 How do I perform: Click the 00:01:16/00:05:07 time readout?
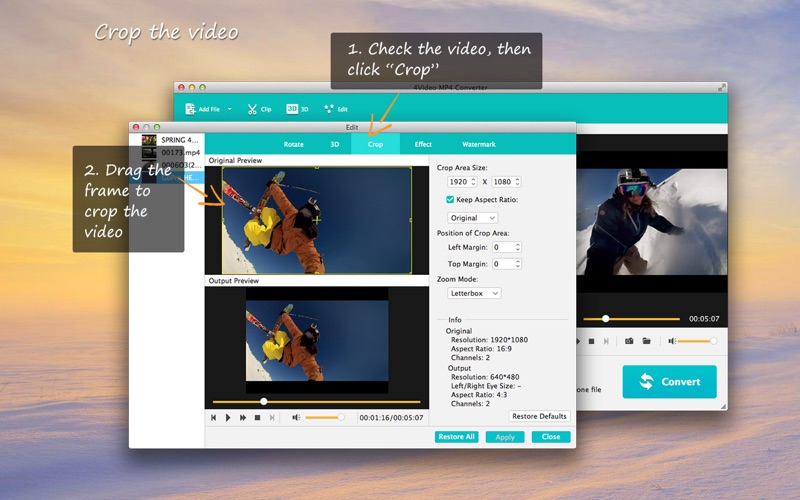391,417
